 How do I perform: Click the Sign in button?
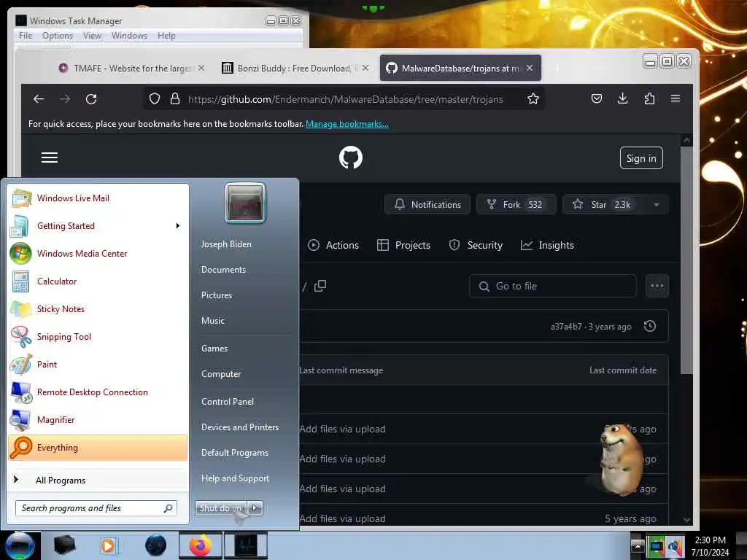pos(641,158)
